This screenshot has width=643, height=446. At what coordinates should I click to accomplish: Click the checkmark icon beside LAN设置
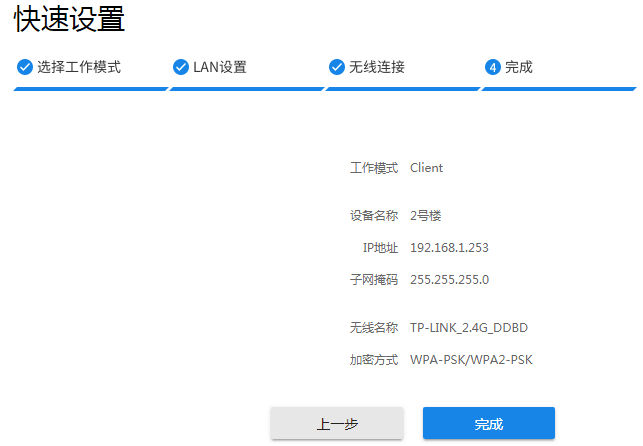click(180, 67)
